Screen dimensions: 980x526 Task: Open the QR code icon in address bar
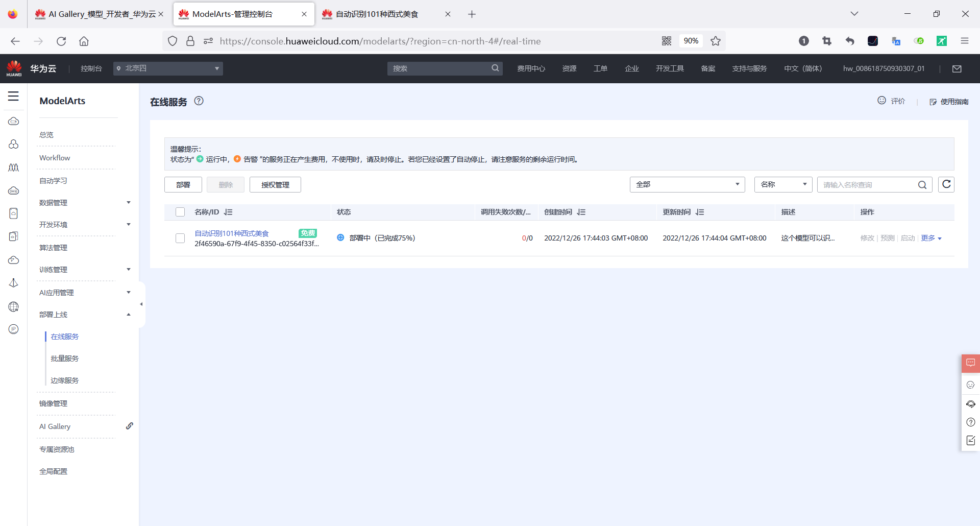tap(667, 41)
